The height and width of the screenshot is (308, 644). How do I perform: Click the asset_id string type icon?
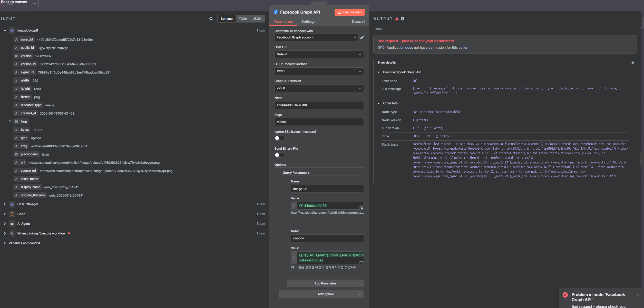(x=16, y=39)
